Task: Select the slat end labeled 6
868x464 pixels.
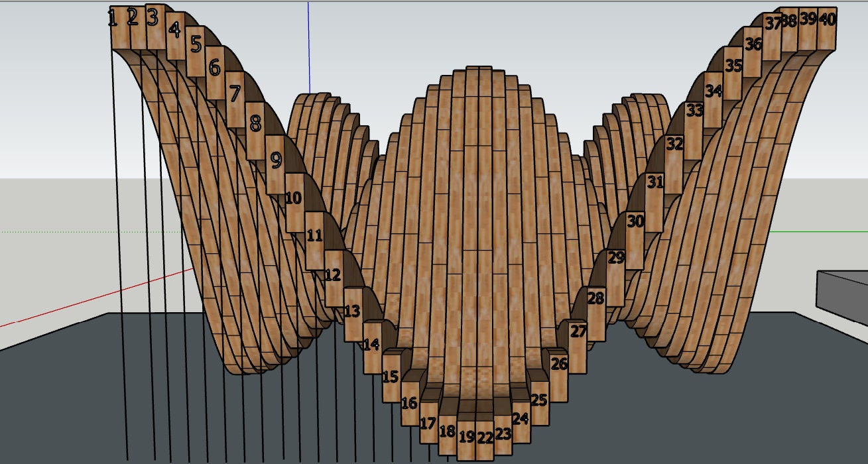Action: tap(215, 73)
